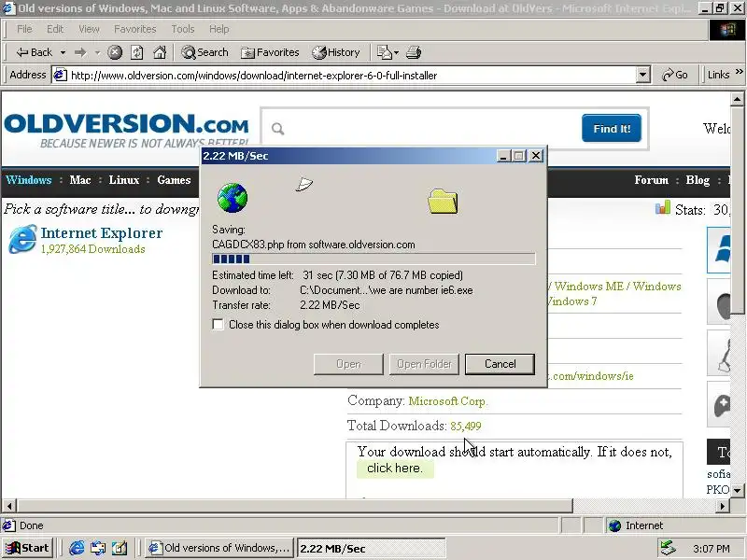Expand the address bar dropdown
Viewport: 747px width, 560px height.
point(642,76)
